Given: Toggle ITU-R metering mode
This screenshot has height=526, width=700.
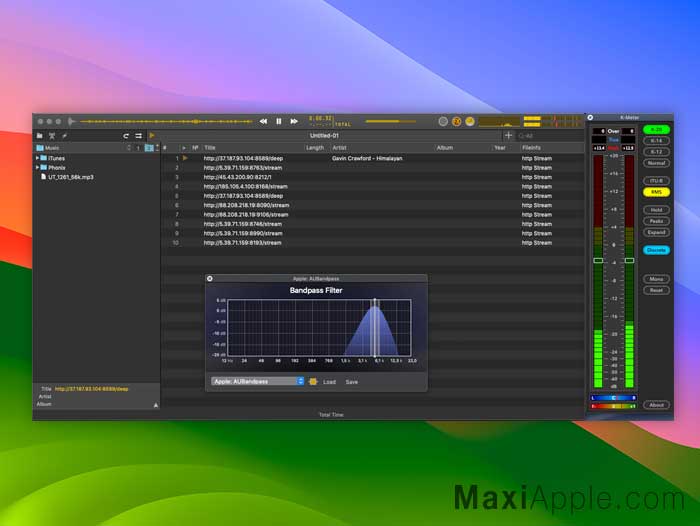Looking at the screenshot, I should 656,181.
